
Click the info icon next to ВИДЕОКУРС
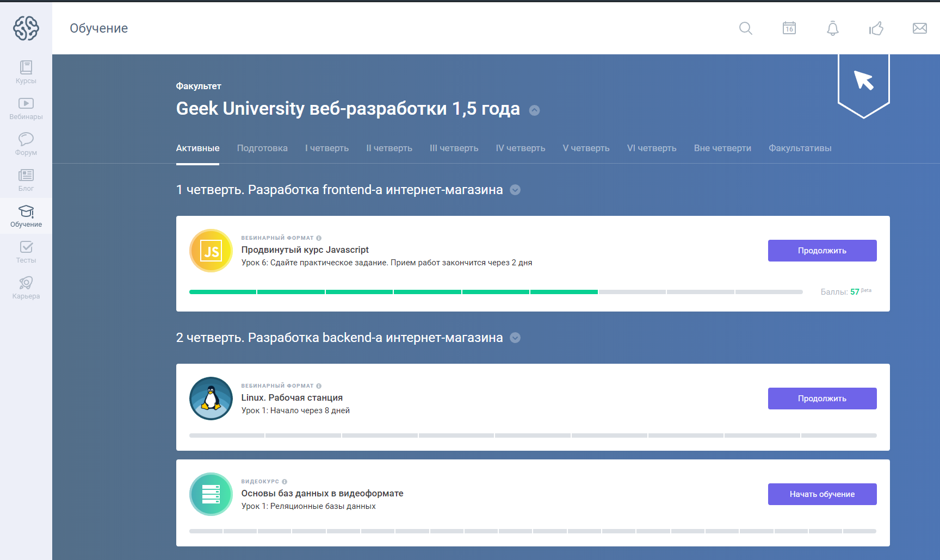(x=285, y=482)
